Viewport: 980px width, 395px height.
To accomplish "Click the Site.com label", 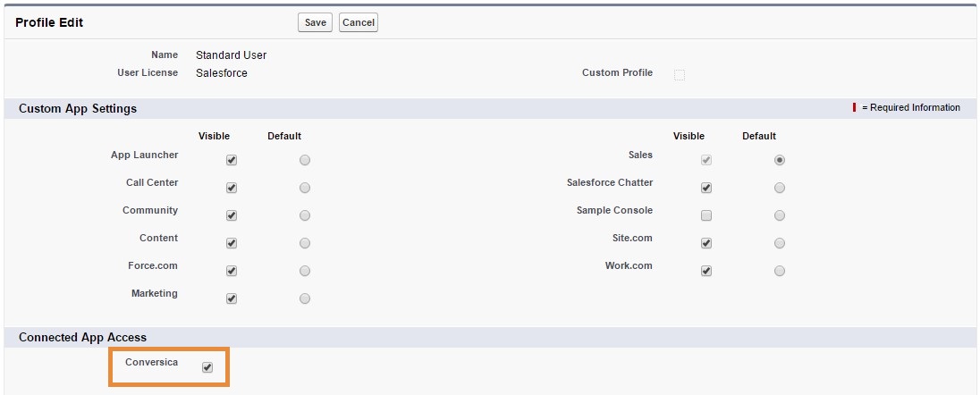I will click(x=632, y=238).
